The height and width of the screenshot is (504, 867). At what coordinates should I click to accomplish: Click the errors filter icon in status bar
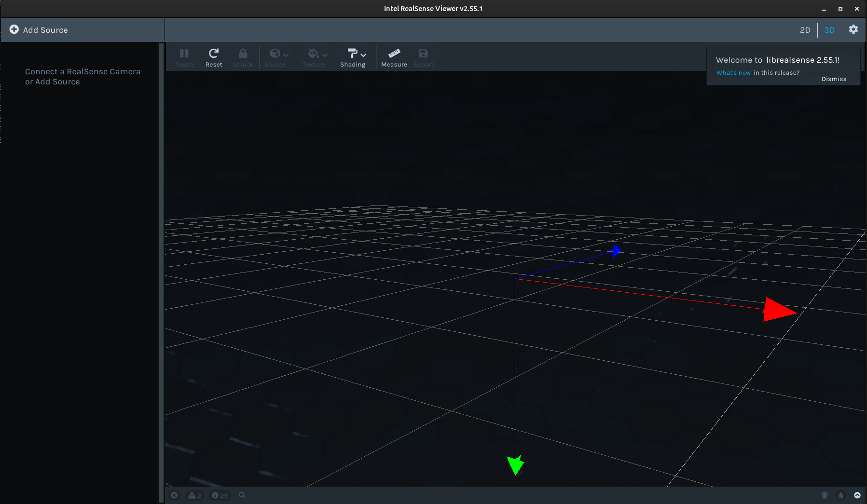coord(174,495)
